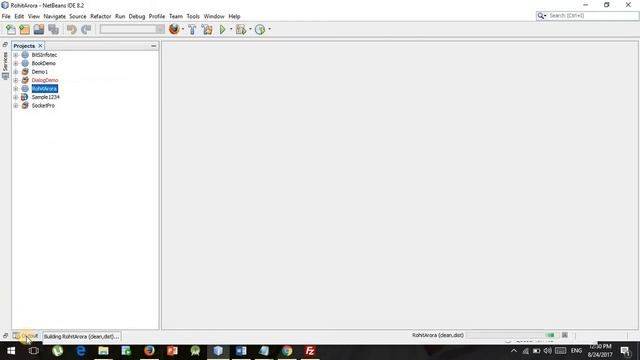The image size is (640, 360).
Task: Click the Build Project hammer icon
Action: click(x=192, y=29)
